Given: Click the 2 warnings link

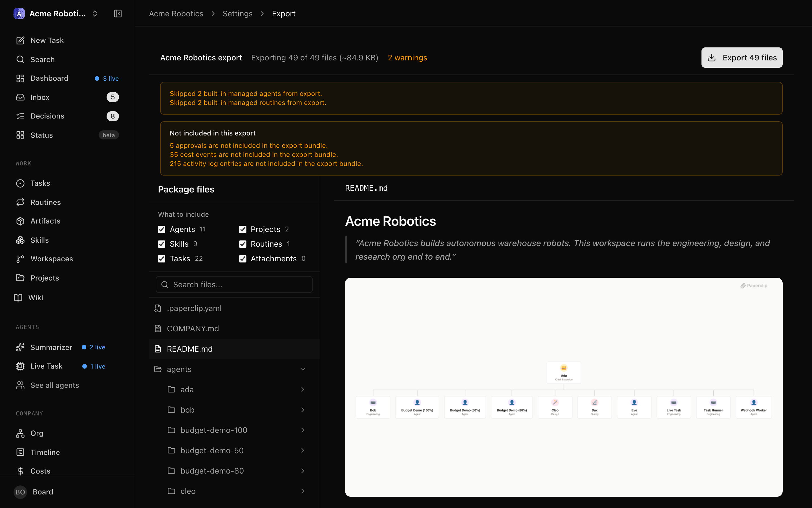Looking at the screenshot, I should [x=407, y=58].
